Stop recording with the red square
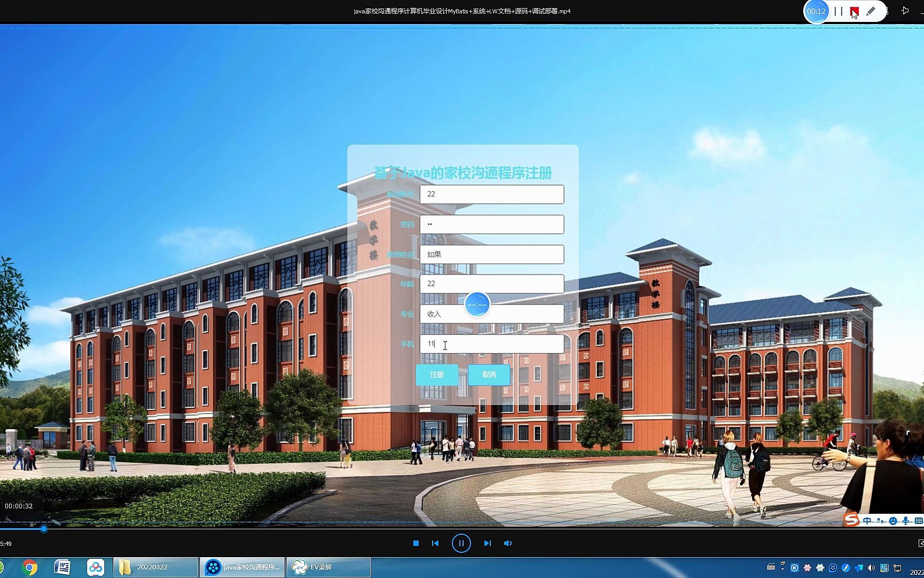924x578 pixels. coord(854,11)
